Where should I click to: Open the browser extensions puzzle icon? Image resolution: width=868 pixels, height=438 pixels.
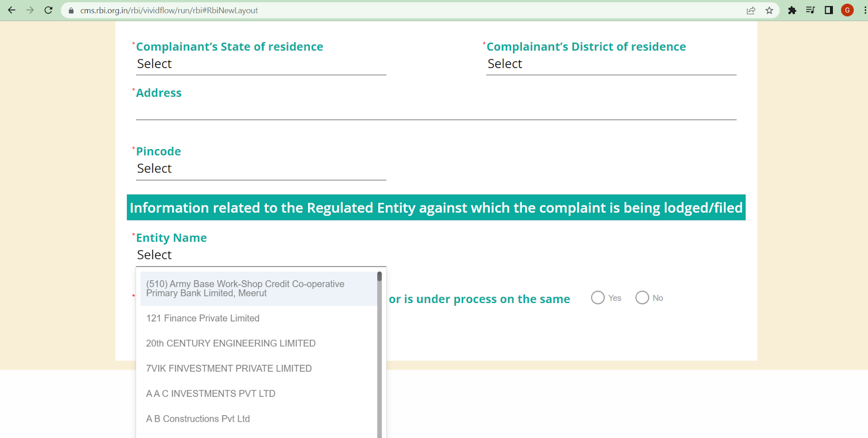792,10
